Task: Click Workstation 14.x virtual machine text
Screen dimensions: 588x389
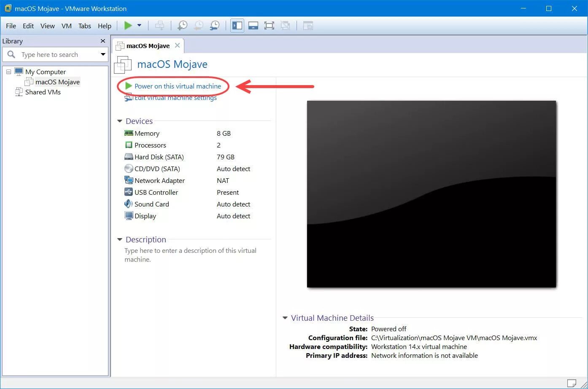Action: (x=419, y=346)
